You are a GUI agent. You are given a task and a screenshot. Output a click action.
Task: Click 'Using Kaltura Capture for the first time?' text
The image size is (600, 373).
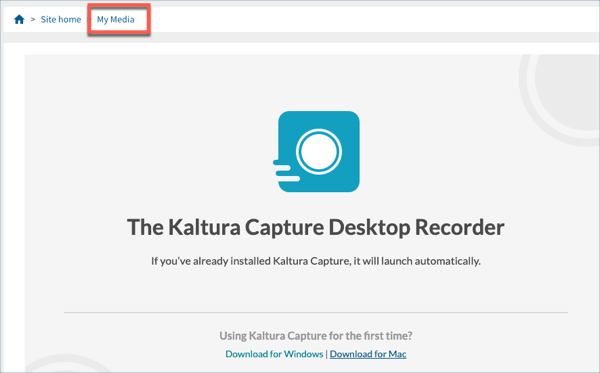316,336
